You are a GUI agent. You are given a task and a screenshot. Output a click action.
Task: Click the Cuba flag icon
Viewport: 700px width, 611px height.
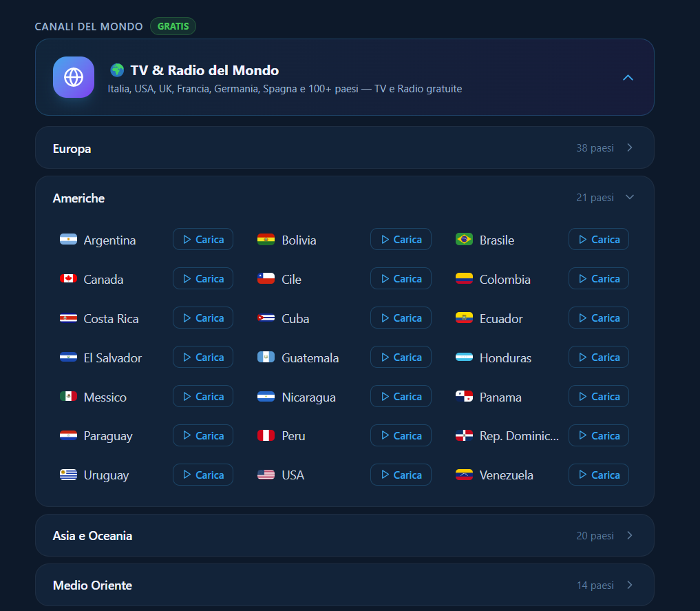(x=266, y=318)
